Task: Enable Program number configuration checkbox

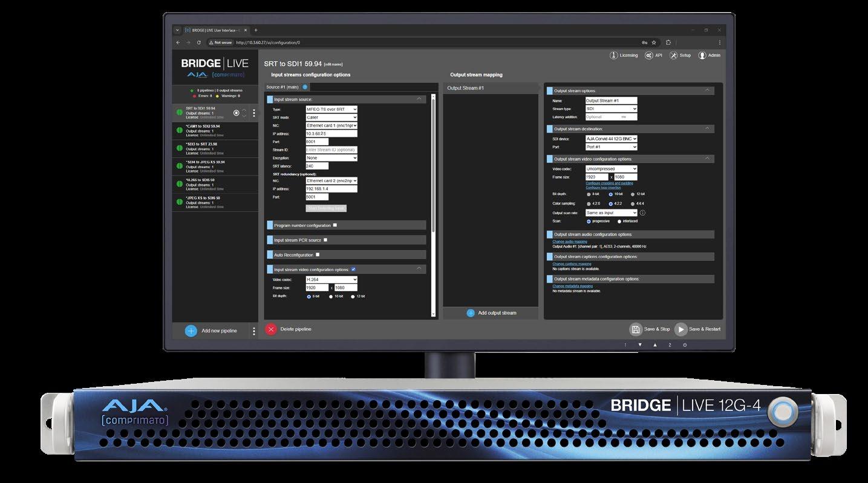Action: (x=334, y=225)
